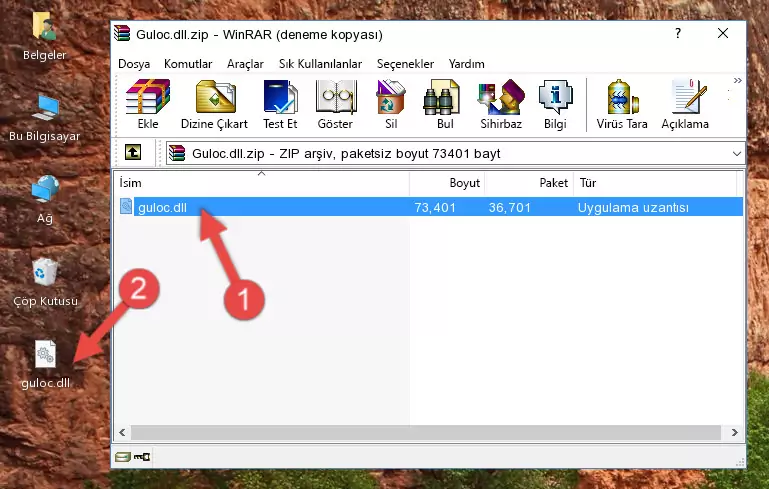Click the WinRAR title bar app icon
Screen dimensions: 769x489
pyautogui.click(x=123, y=33)
